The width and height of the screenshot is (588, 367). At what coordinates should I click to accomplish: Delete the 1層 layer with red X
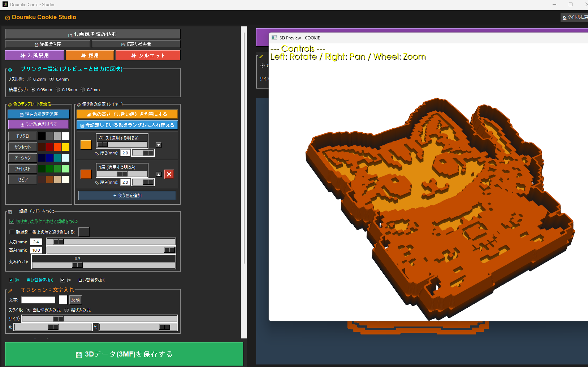coord(169,174)
